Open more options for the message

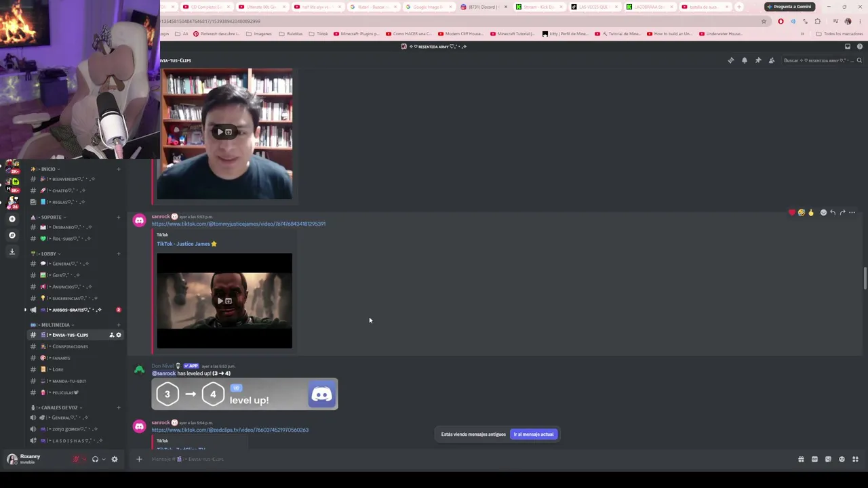(852, 213)
